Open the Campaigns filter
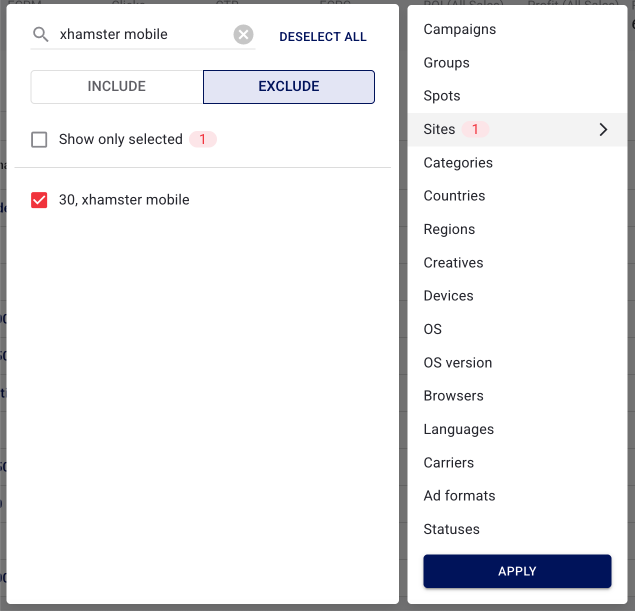Image resolution: width=635 pixels, height=611 pixels. tap(460, 30)
